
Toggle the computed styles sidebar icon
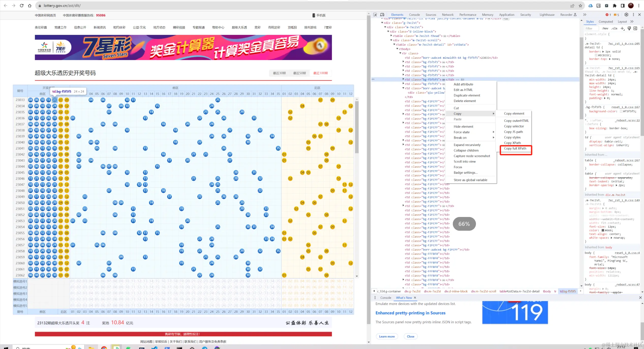tap(635, 28)
